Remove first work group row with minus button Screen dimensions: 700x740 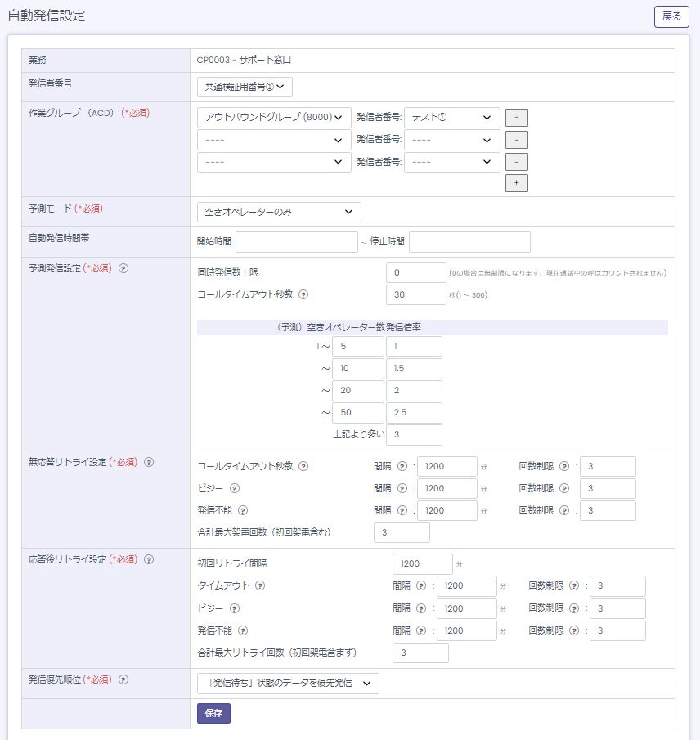[516, 117]
